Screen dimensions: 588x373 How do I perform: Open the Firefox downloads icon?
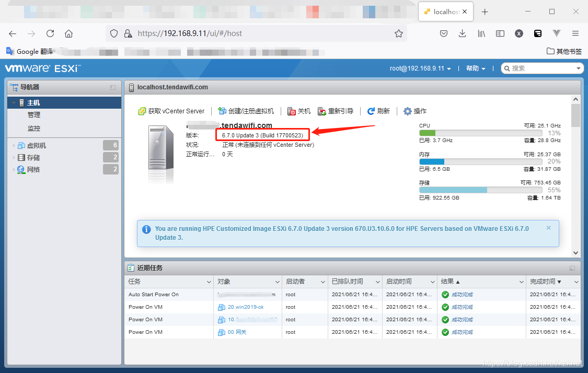pyautogui.click(x=463, y=33)
